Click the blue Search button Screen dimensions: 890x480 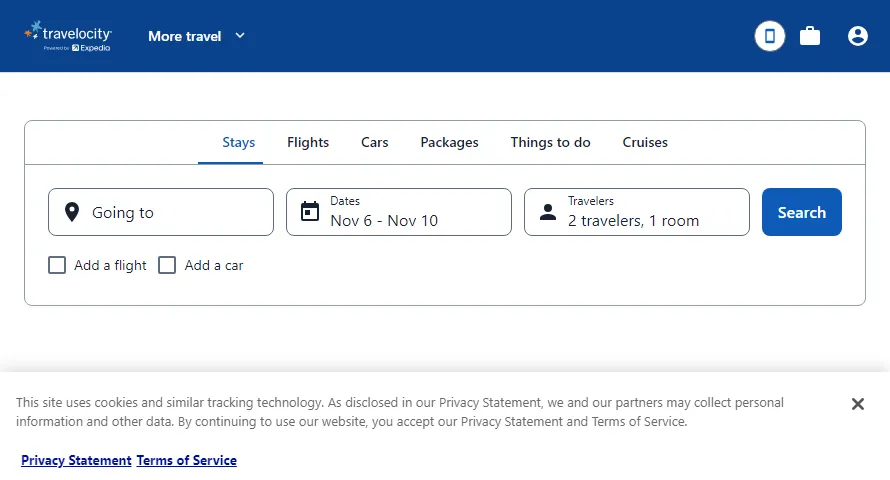[801, 212]
